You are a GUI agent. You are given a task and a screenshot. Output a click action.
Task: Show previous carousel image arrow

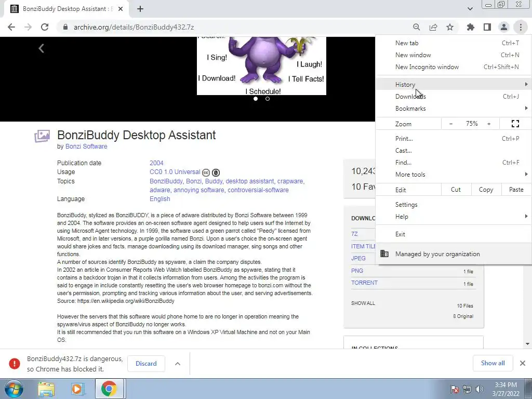click(x=41, y=48)
